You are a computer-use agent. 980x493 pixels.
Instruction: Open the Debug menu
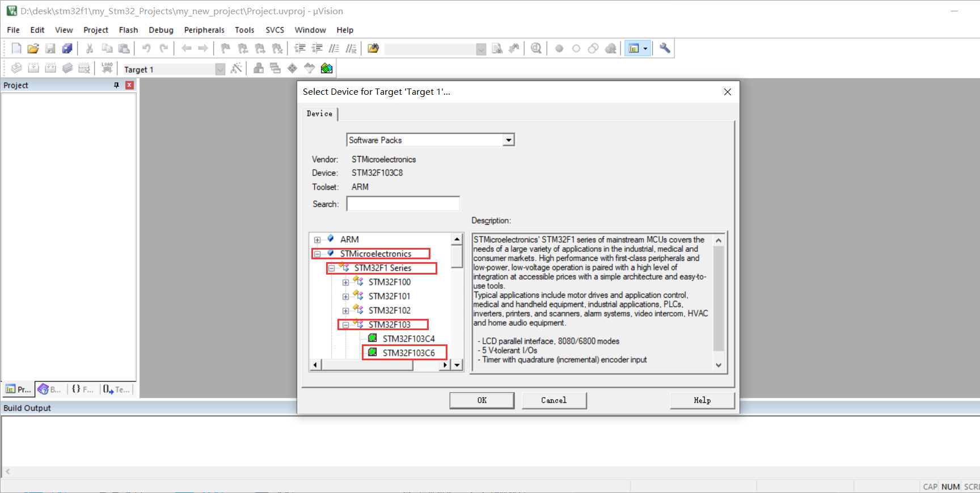coord(161,30)
